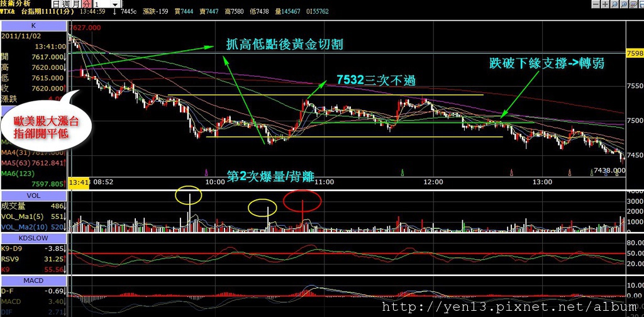Click the D-F -0.69 MACD row

pos(34,292)
